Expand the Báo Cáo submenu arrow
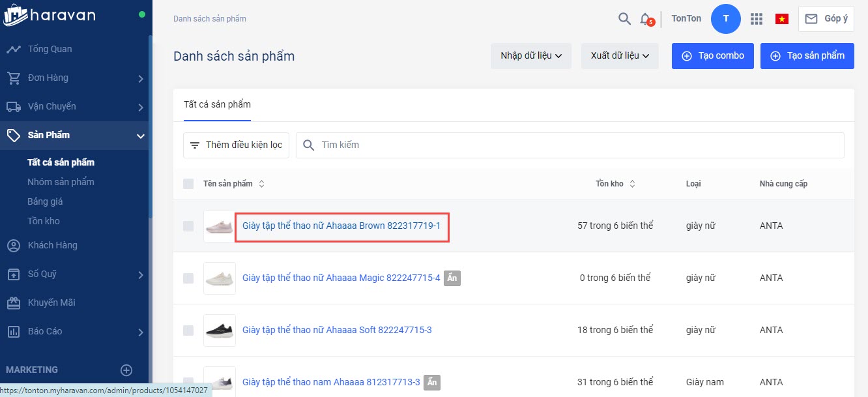The width and height of the screenshot is (868, 397). click(141, 332)
